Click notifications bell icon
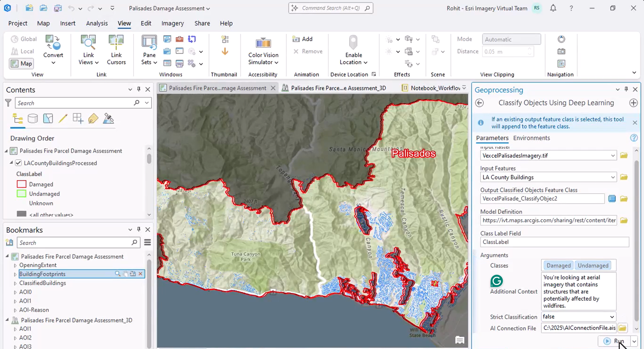Viewport: 644px width, 349px height. pyautogui.click(x=553, y=8)
